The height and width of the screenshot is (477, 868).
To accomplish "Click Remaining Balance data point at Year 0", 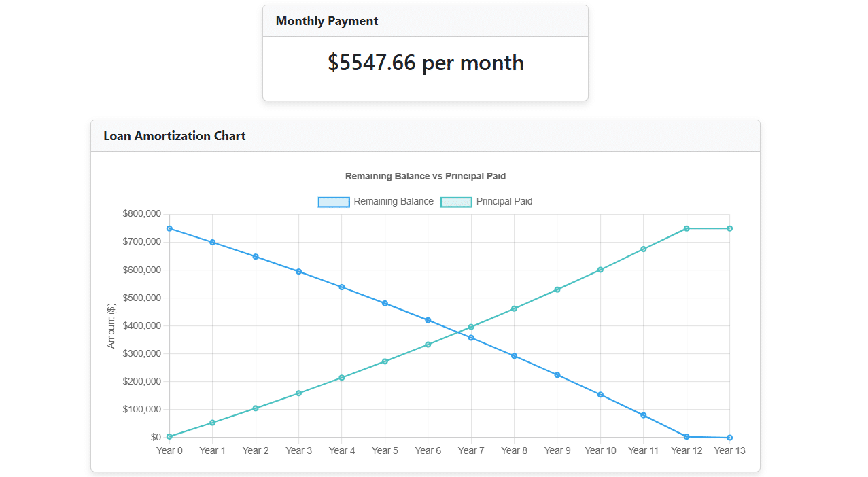I will pos(169,228).
